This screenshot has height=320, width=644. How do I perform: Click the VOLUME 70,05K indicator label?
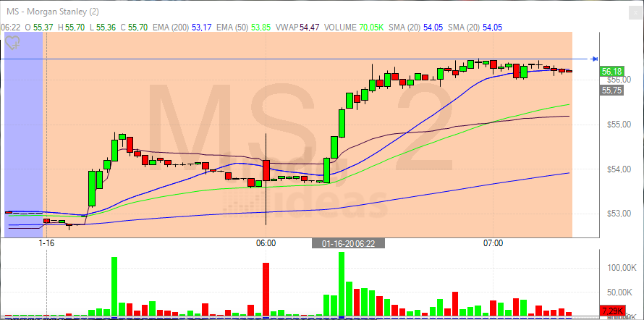[x=354, y=28]
